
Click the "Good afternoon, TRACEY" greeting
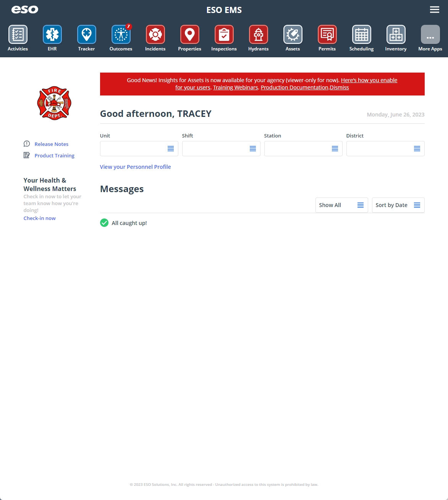(x=156, y=114)
